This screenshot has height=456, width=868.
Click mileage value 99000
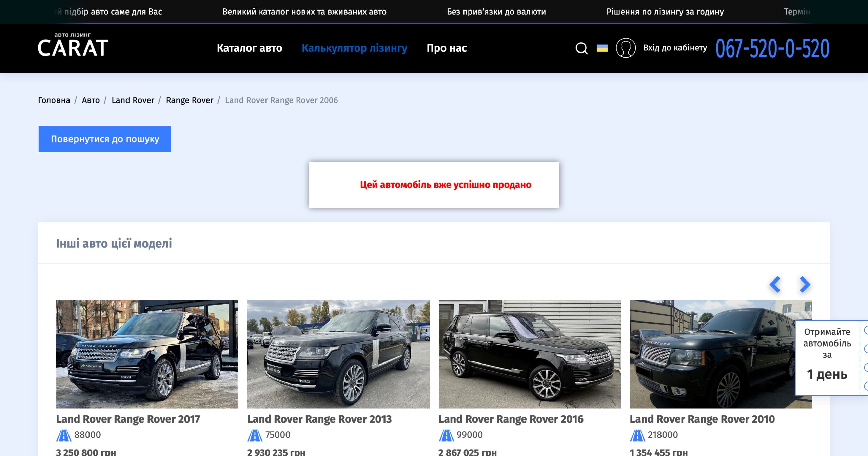click(x=470, y=435)
